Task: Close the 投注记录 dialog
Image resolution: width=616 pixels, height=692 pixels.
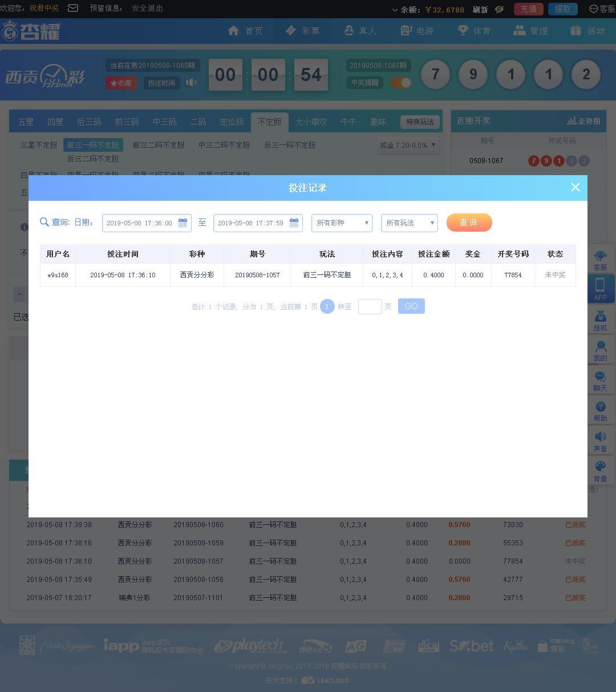Action: click(x=575, y=187)
